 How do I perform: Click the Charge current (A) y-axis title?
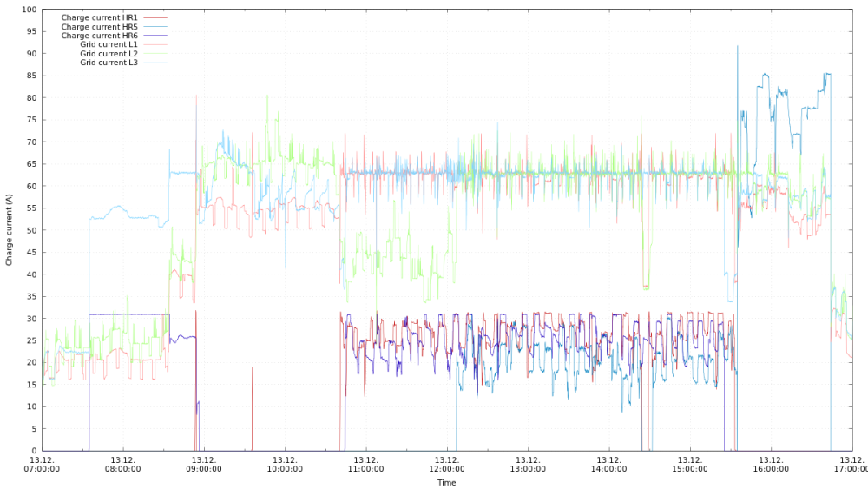(x=9, y=230)
